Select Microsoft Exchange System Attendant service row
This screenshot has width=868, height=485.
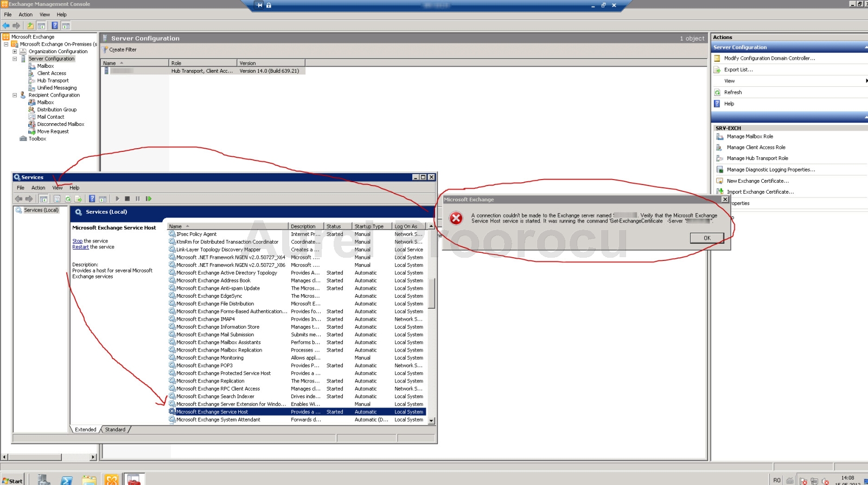297,419
